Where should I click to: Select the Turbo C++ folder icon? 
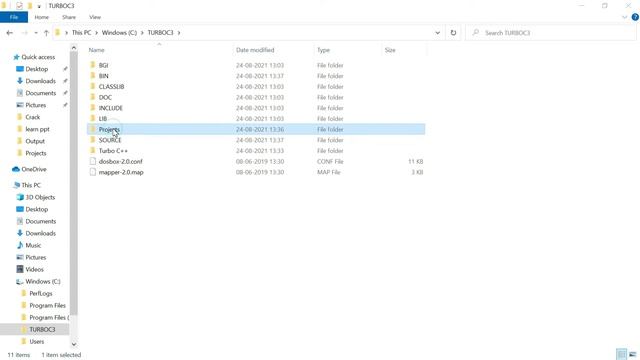(93, 150)
